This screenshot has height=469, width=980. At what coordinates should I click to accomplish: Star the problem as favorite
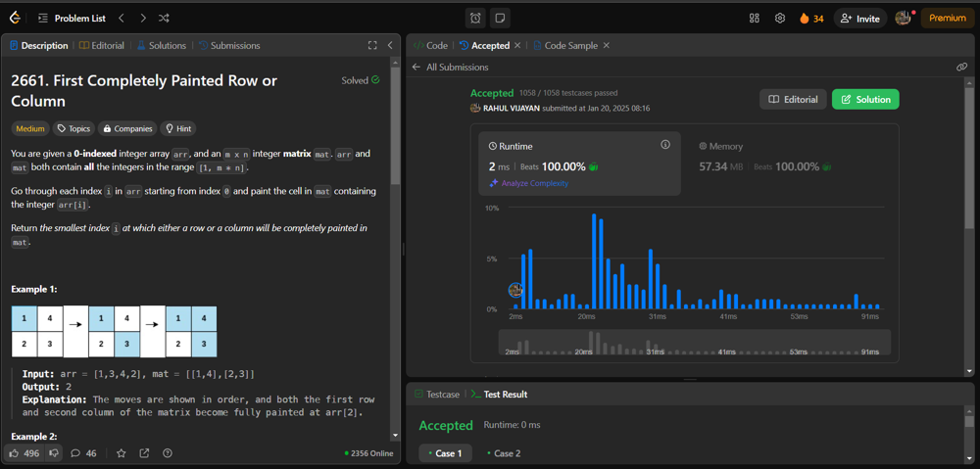(122, 453)
